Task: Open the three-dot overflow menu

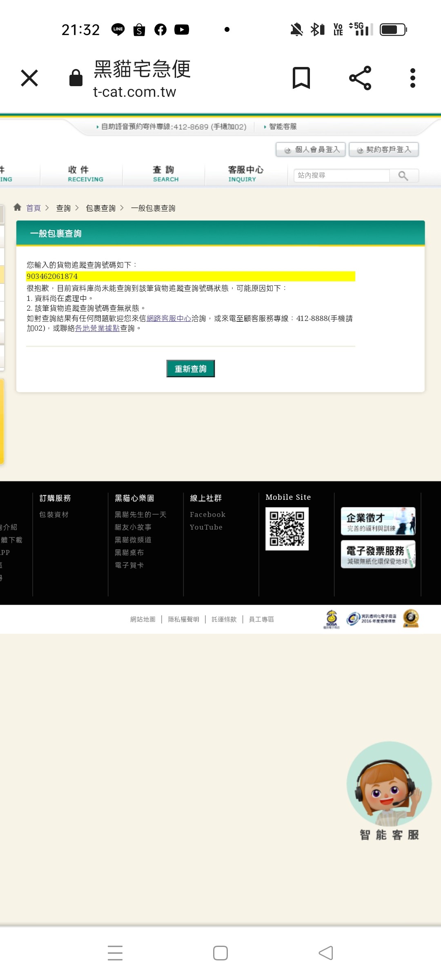Action: (x=413, y=78)
